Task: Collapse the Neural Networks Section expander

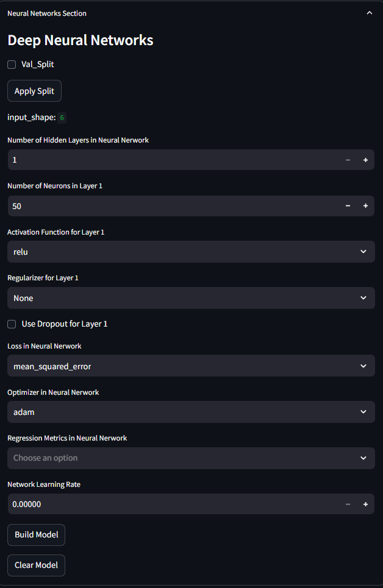Action: click(369, 13)
